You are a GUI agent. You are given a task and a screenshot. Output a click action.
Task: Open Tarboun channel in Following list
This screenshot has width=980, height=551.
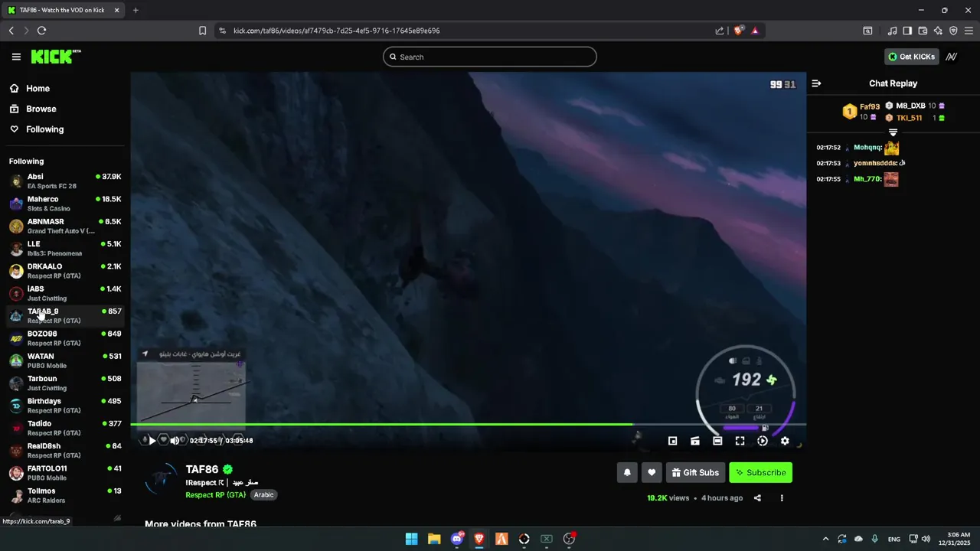click(65, 383)
